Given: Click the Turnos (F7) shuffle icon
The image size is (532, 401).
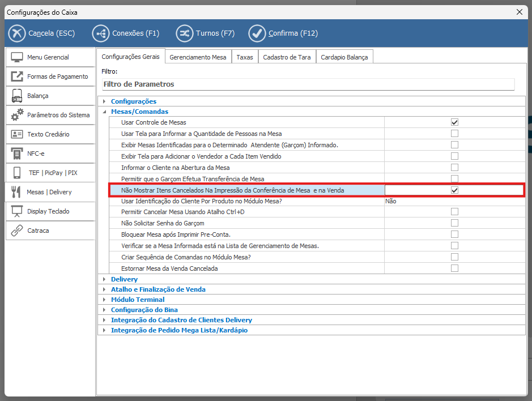Looking at the screenshot, I should coord(184,33).
